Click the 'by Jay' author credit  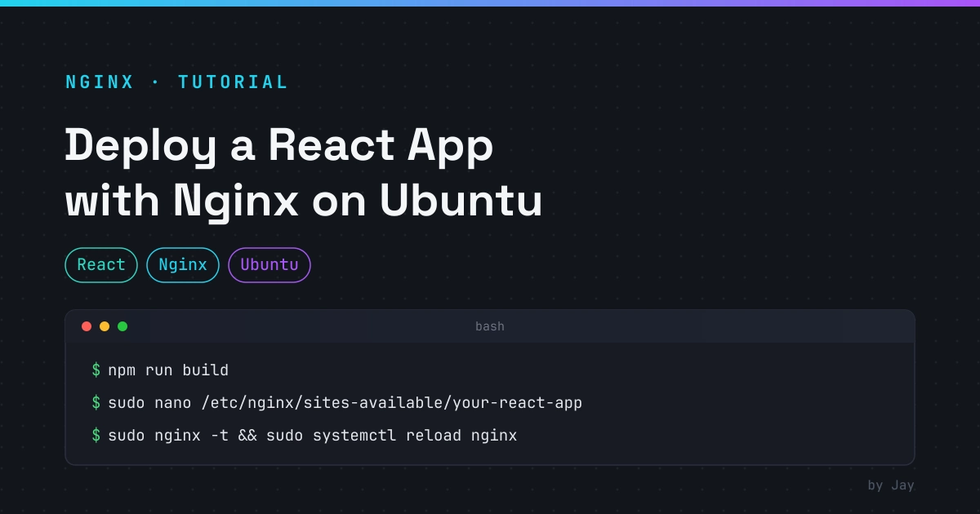point(891,485)
